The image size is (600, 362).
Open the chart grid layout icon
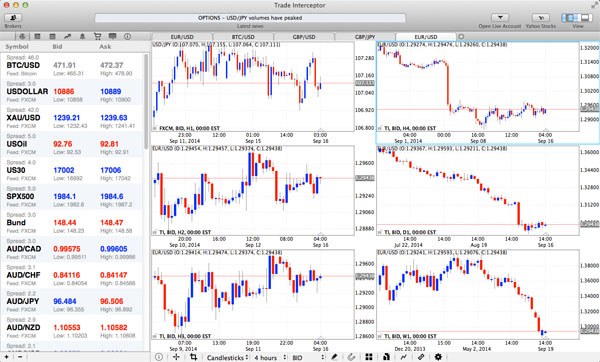(x=369, y=357)
